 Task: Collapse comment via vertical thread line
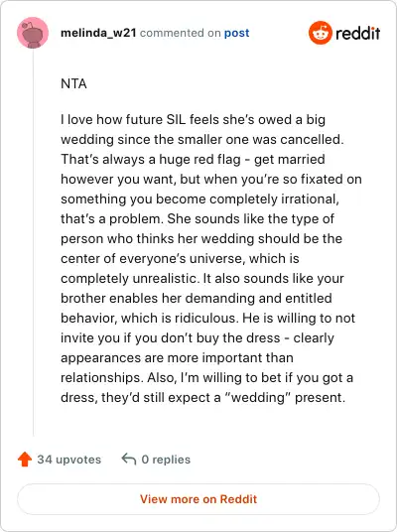tap(34, 242)
